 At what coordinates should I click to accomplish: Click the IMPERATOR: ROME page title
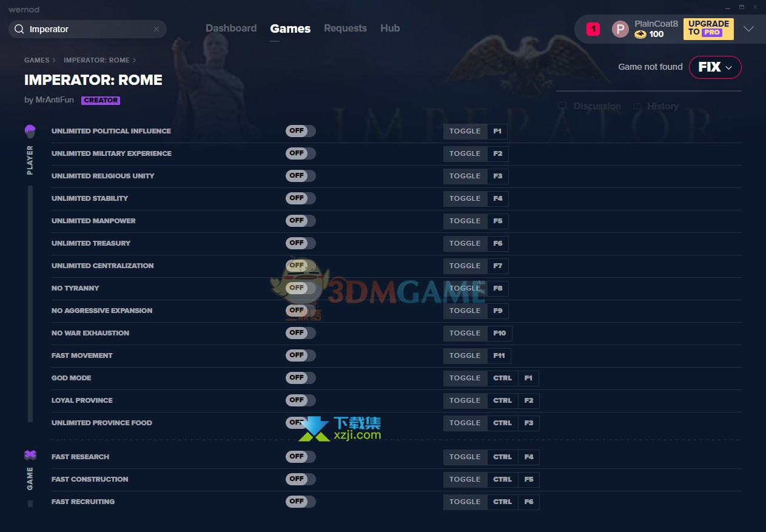pos(93,80)
